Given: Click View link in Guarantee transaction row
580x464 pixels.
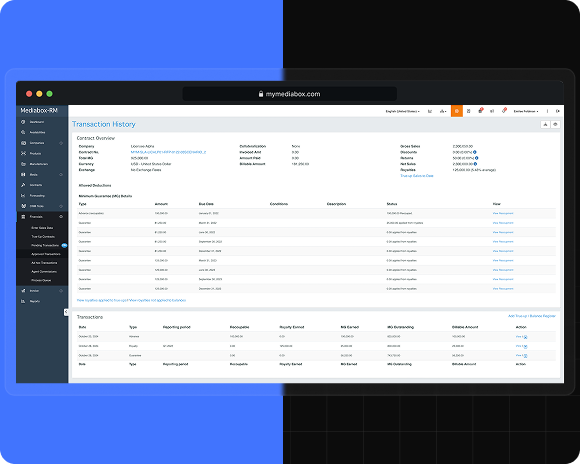Looking at the screenshot, I should point(519,355).
